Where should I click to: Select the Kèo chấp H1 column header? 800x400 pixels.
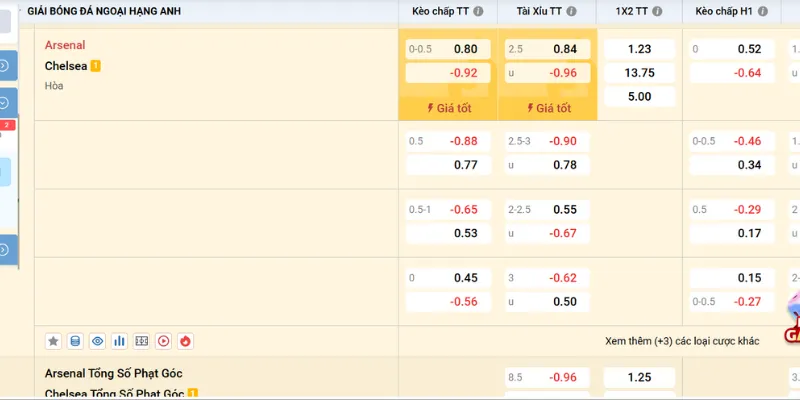(x=724, y=11)
